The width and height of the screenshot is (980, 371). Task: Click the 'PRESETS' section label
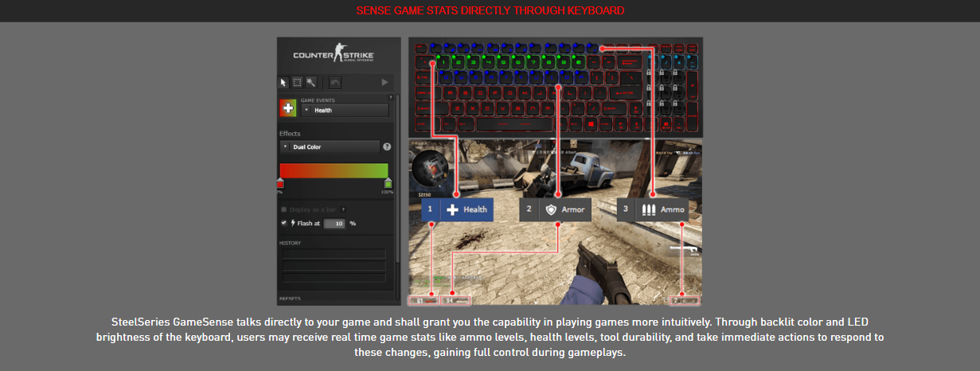coord(291,299)
